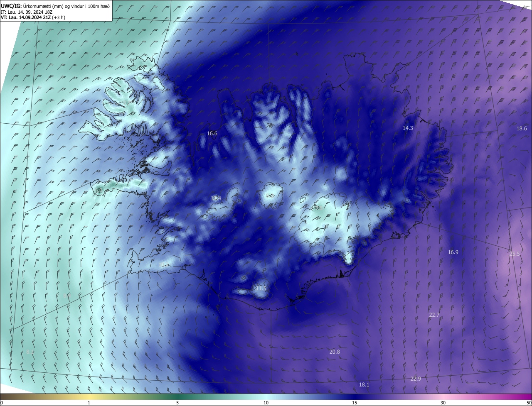Click the color scale tick label 0
532x406 pixels.
coord(2,403)
